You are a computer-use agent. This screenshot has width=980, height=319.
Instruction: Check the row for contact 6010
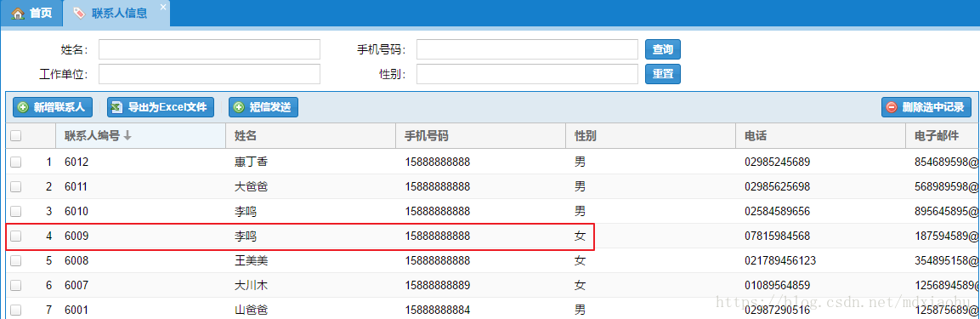tap(16, 212)
